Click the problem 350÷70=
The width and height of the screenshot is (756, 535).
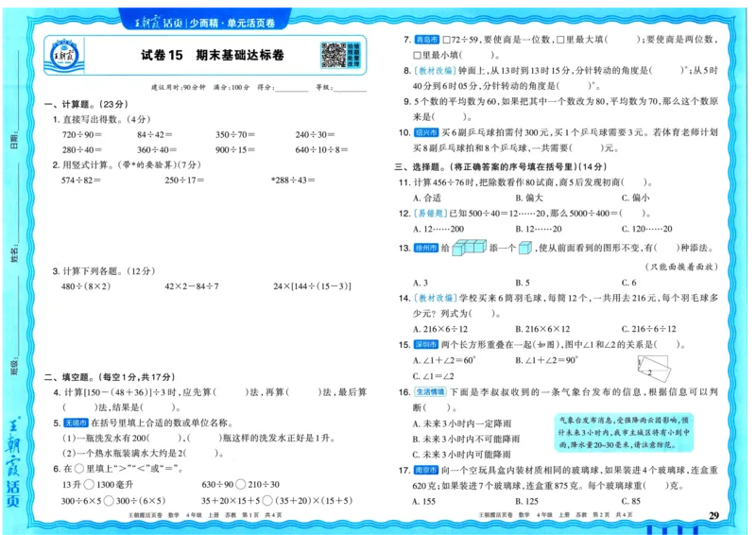coord(235,134)
